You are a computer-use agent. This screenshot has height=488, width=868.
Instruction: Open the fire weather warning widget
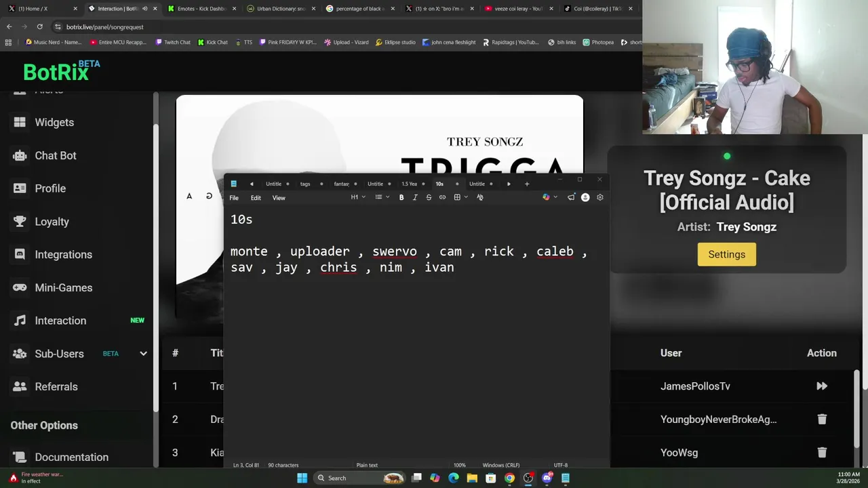click(35, 478)
